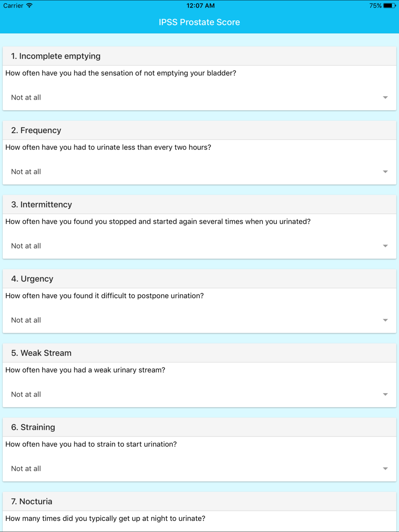
Task: Open the Straining answer dropdown arrow
Action: pos(385,469)
